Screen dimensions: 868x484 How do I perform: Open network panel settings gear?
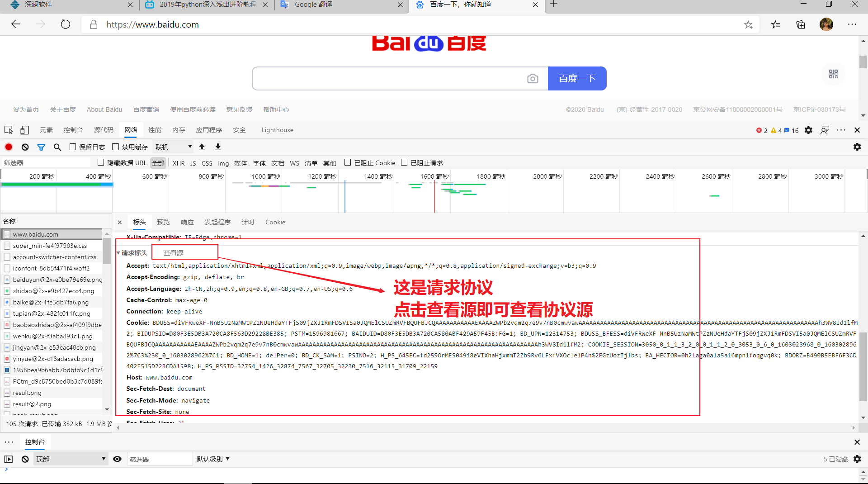coord(857,147)
